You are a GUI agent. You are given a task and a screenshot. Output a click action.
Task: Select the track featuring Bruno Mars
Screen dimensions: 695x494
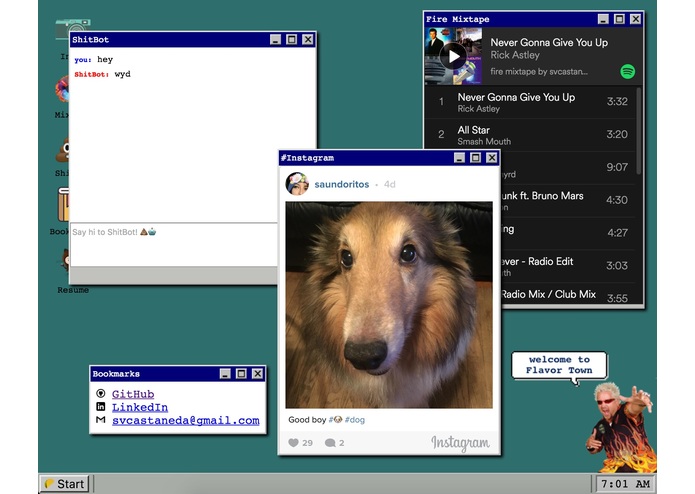click(x=568, y=201)
